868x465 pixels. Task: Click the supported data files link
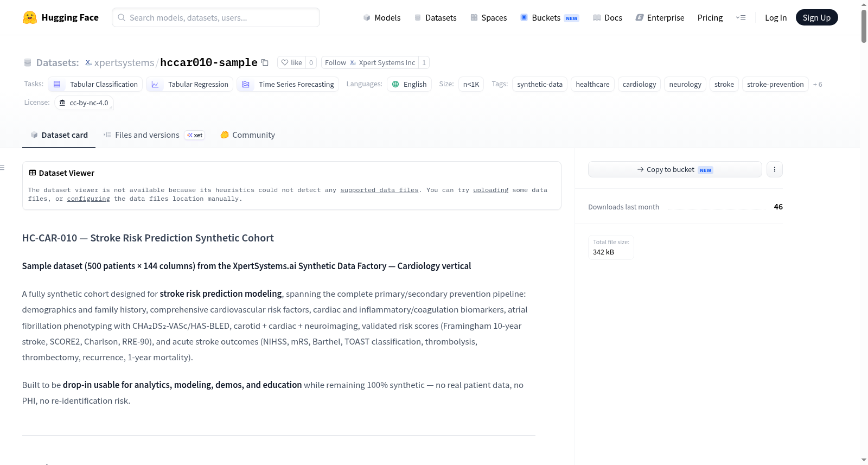(379, 190)
